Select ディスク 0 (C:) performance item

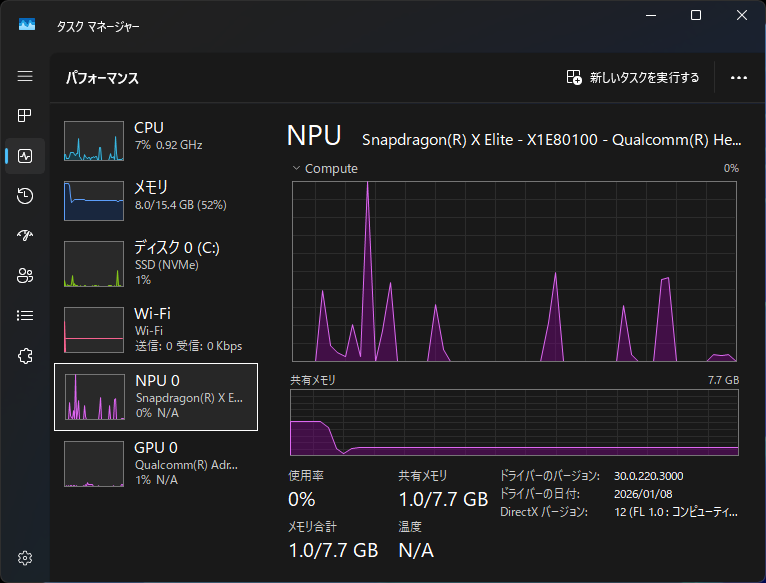coord(156,264)
